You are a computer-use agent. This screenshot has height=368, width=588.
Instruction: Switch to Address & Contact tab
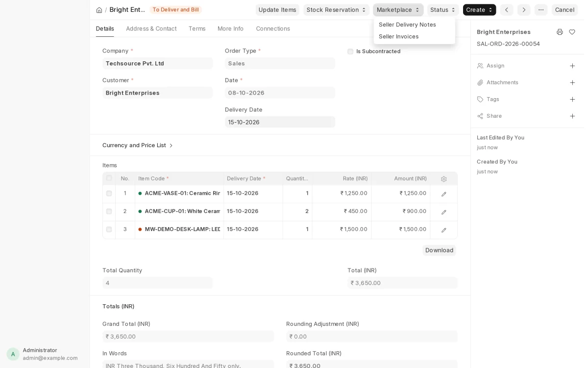coord(151,28)
